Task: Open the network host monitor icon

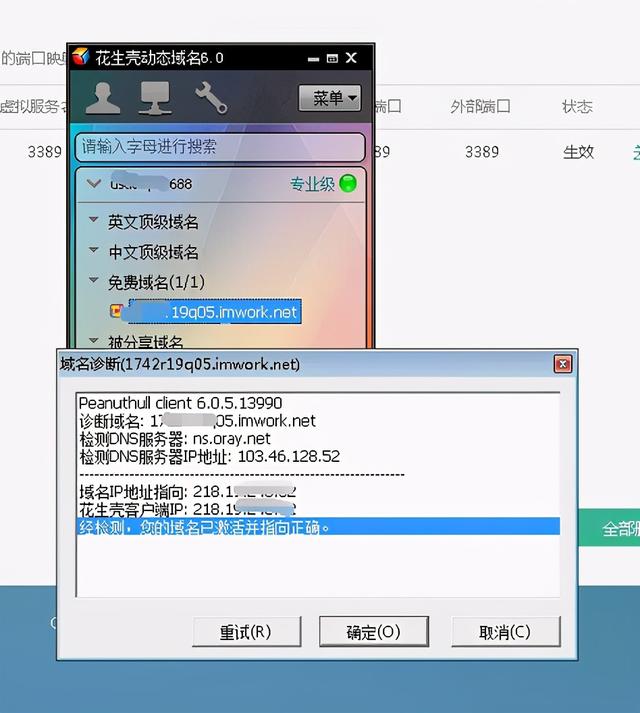Action: pyautogui.click(x=155, y=98)
